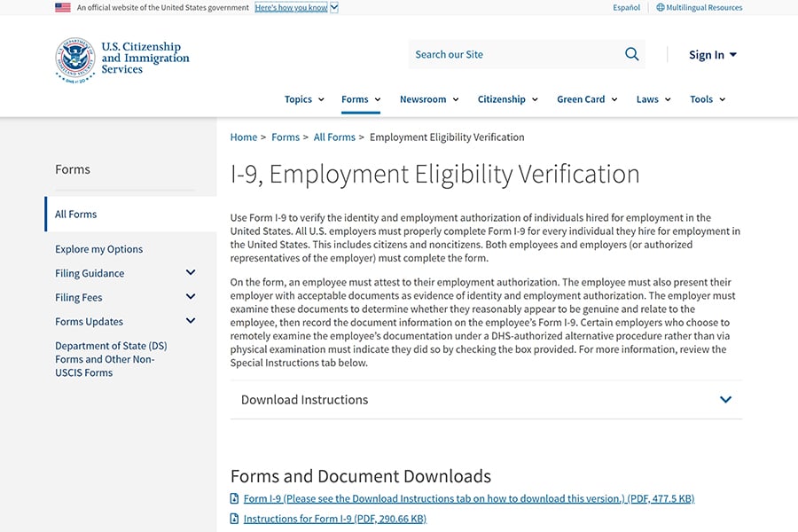Screen dimensions: 798x532
Task: Click the Download Instructions heading text
Action: [x=304, y=400]
